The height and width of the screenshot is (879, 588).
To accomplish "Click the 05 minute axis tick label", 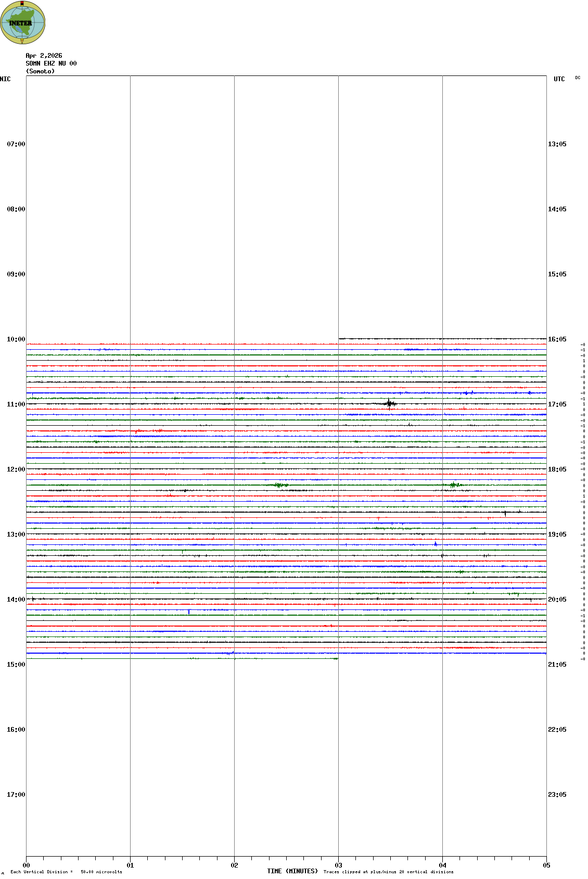I will (x=546, y=865).
